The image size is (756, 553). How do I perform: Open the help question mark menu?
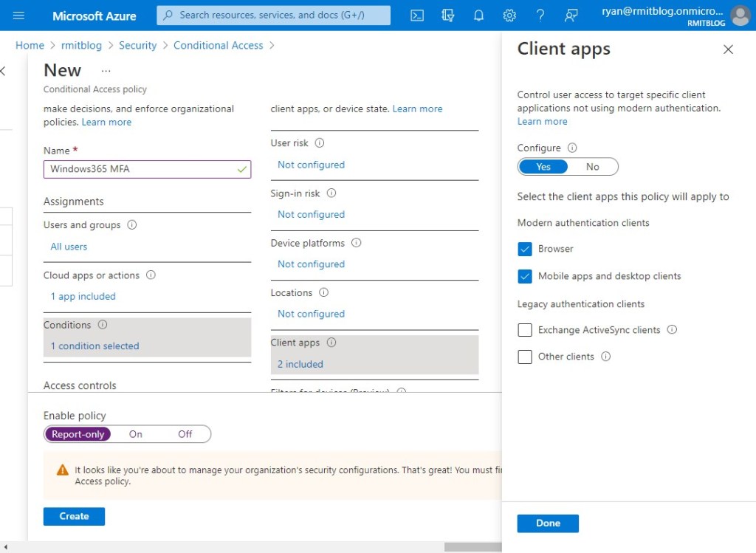click(x=540, y=16)
